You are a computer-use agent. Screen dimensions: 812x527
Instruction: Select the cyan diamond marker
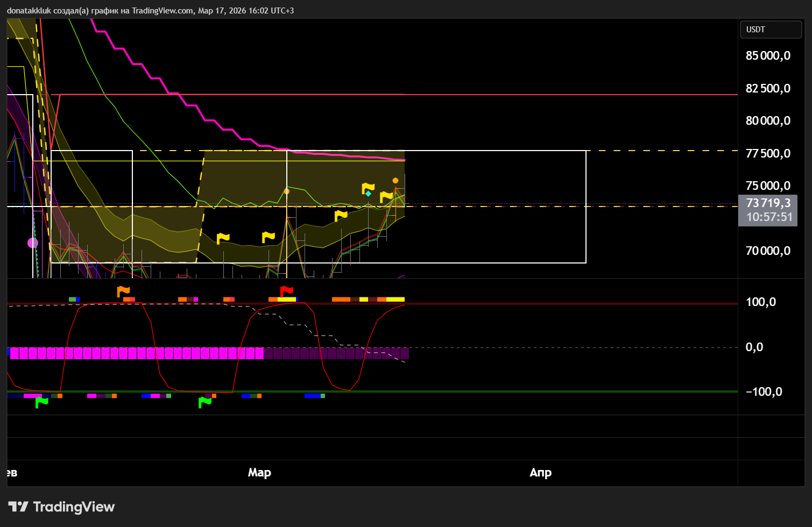pos(368,194)
